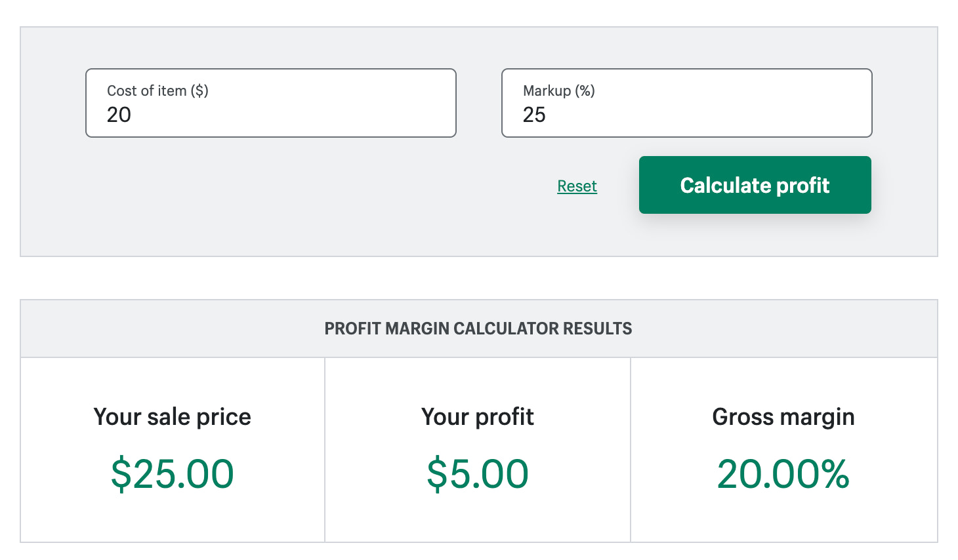Click the Gross margin heading

783,416
